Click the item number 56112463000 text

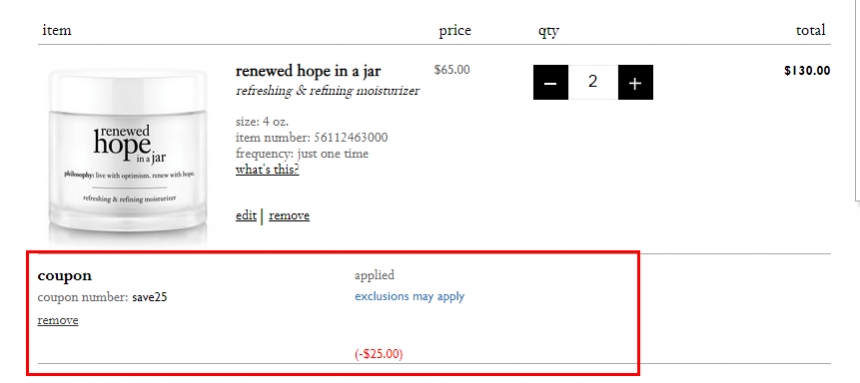[312, 137]
